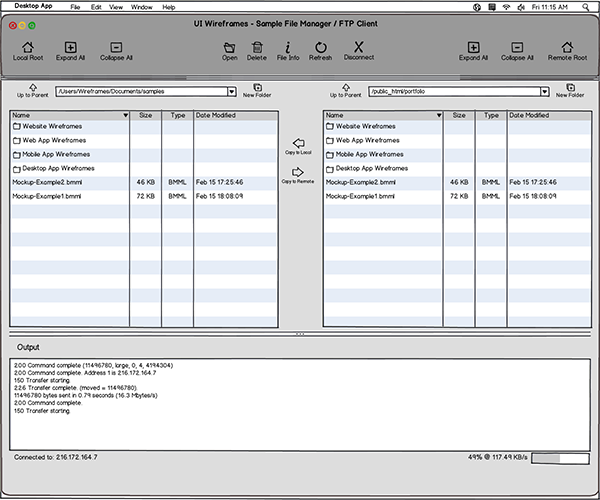Go Up to Parent in local pane

click(x=33, y=88)
